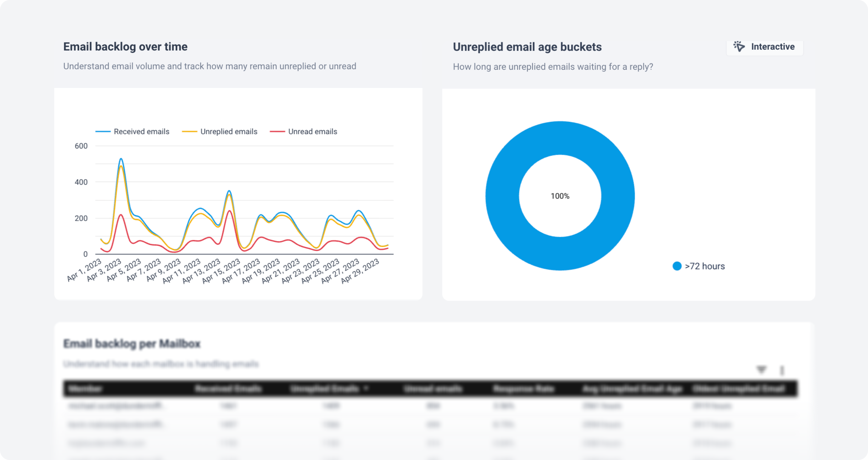Sort table by the Received Emails header
The image size is (868, 460).
(x=228, y=389)
